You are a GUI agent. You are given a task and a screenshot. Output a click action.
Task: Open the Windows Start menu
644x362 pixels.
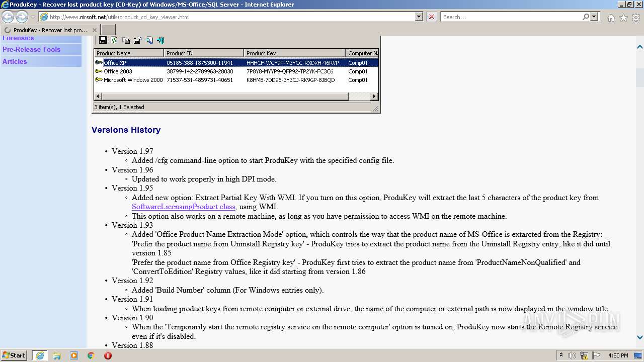[14, 355]
